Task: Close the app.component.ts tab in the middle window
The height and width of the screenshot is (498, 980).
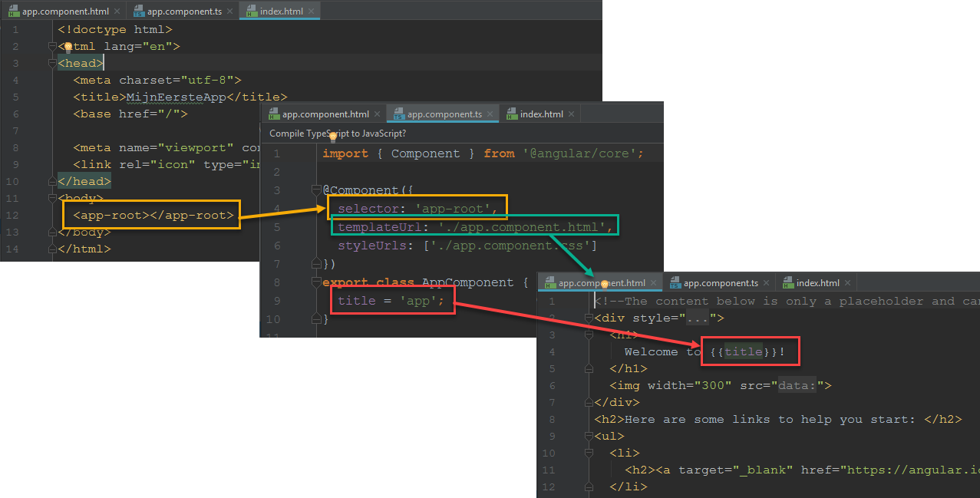Action: point(490,113)
